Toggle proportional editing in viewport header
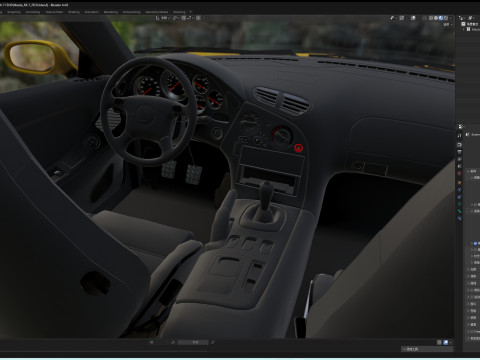Screen dimensions: 480x360 [198, 18]
